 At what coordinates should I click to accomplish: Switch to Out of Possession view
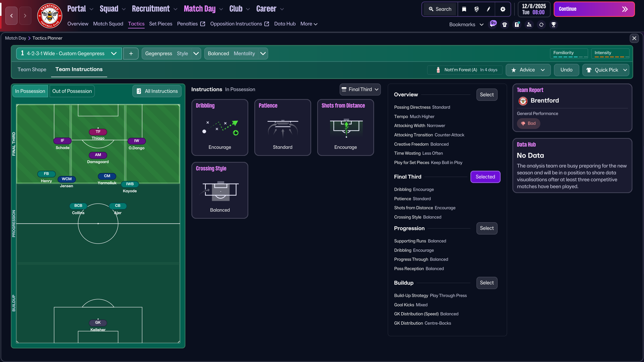72,91
